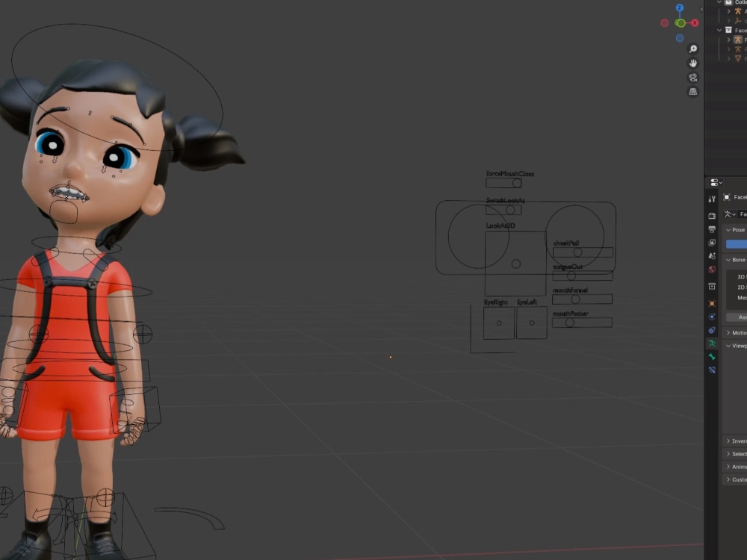Select the '3D S' bone collection entry
This screenshot has height=560, width=747.
tap(737, 277)
